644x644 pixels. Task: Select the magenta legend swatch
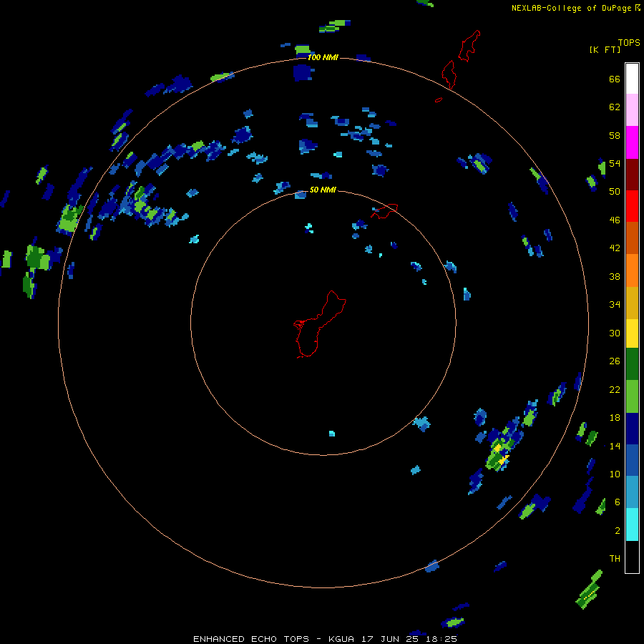pyautogui.click(x=632, y=142)
